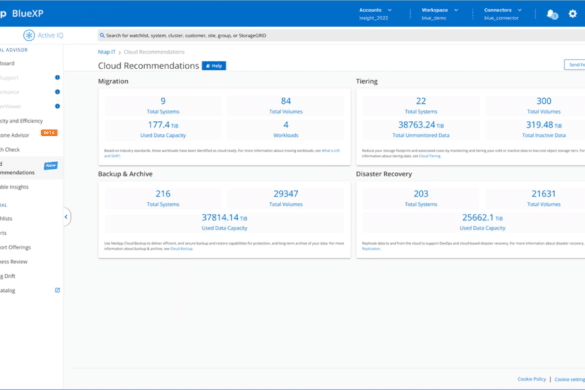This screenshot has width=585, height=390.
Task: Click the blue NEW badge
Action: pyautogui.click(x=51, y=166)
